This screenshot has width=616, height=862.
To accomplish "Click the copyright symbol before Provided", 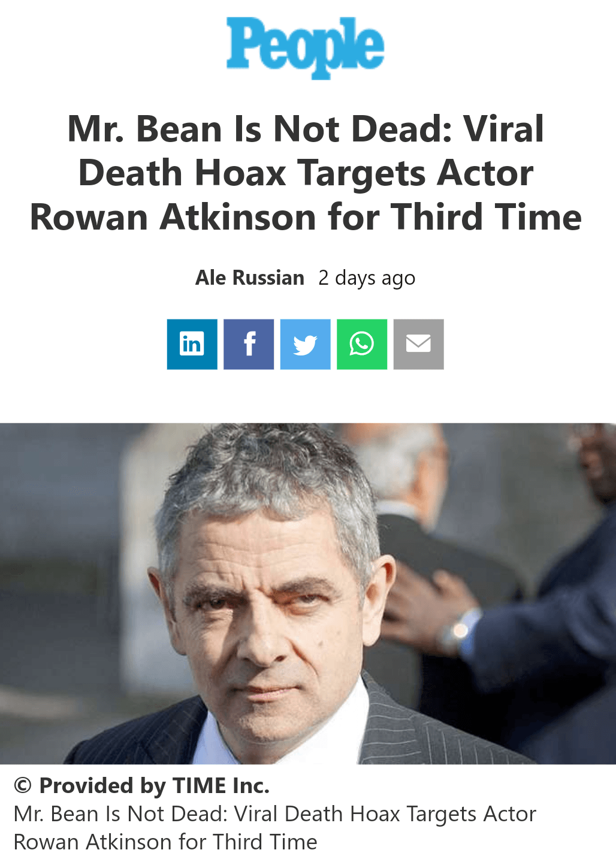I will 23,785.
